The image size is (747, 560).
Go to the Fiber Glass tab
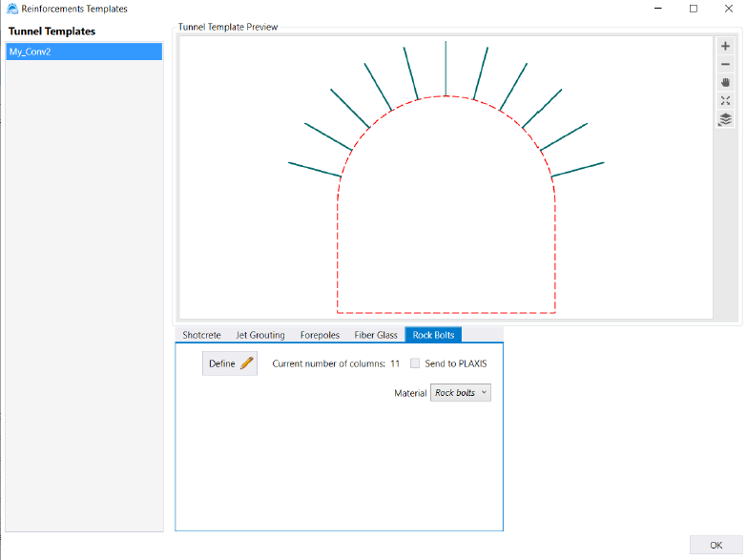pyautogui.click(x=376, y=335)
